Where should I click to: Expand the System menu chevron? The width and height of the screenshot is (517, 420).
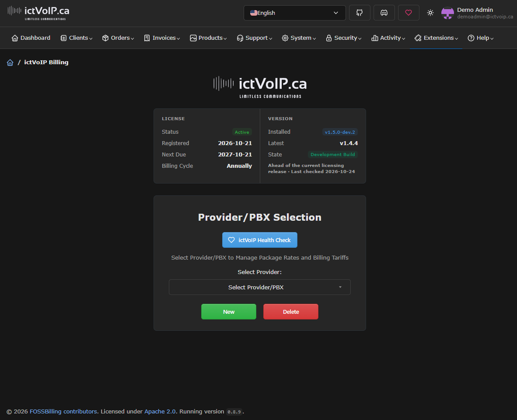tap(314, 39)
